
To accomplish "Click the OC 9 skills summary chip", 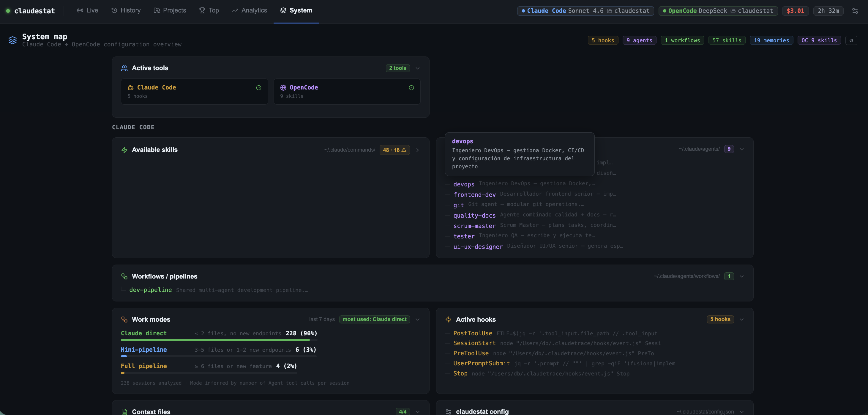I will pos(819,40).
